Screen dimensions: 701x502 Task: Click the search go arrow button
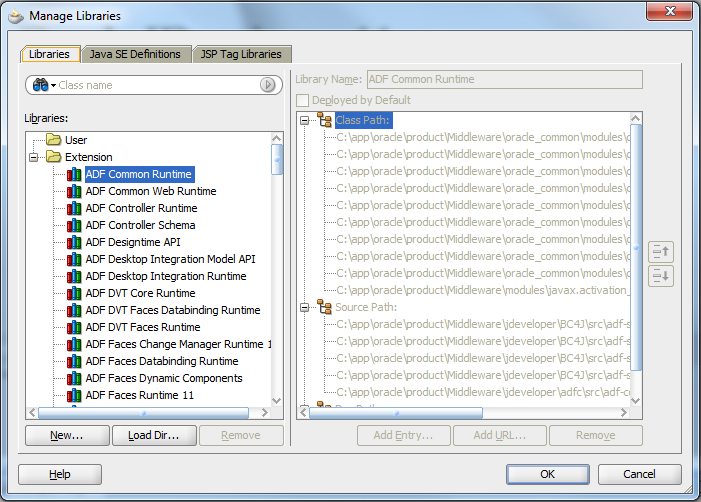[x=267, y=84]
